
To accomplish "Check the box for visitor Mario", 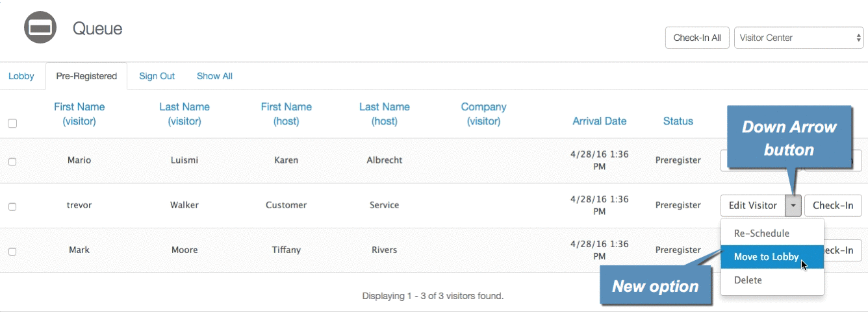I will click(x=12, y=162).
